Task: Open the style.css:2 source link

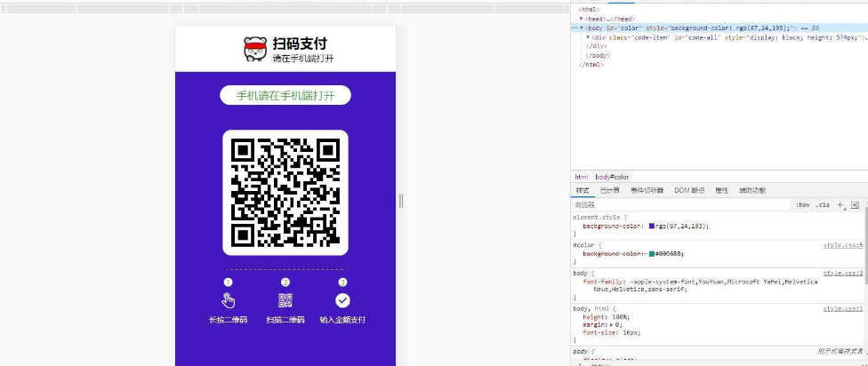Action: click(842, 273)
